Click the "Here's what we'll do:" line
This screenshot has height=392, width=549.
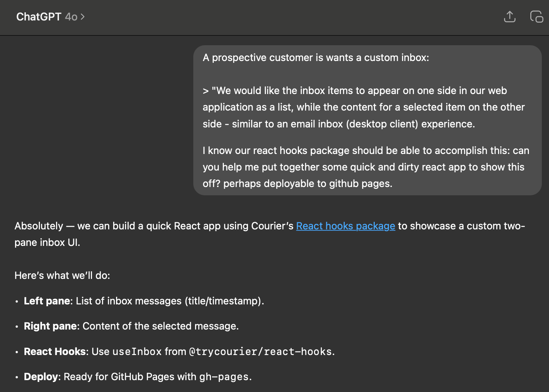tap(62, 275)
